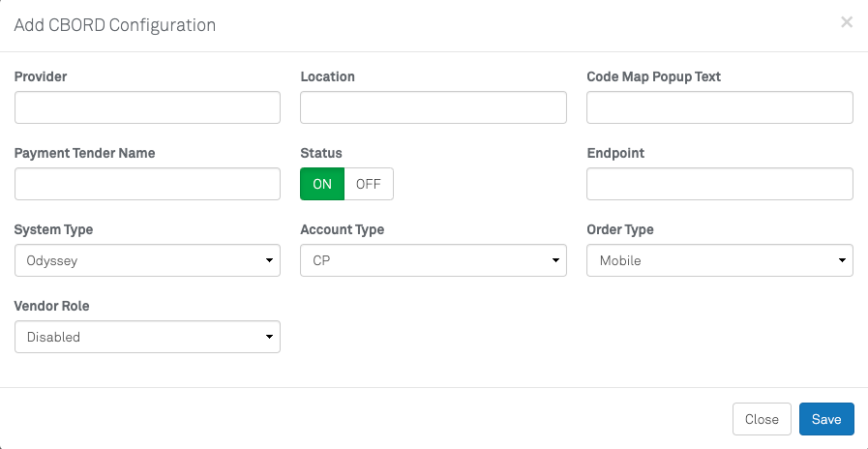Image resolution: width=868 pixels, height=449 pixels.
Task: Save the CBORD configuration
Action: click(x=825, y=419)
